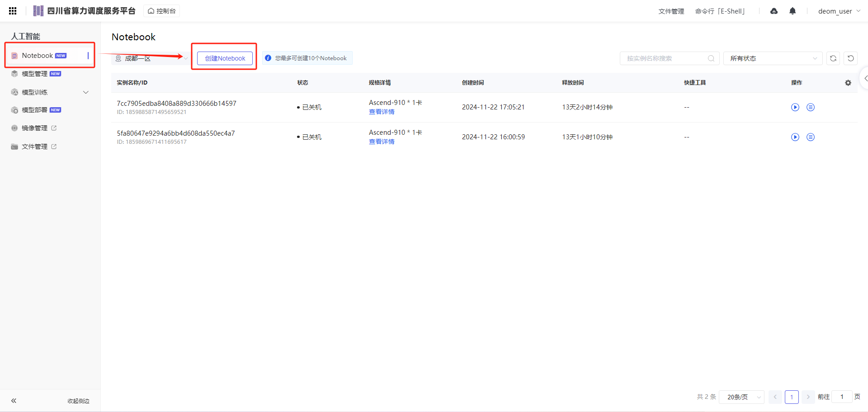This screenshot has height=412, width=868.
Task: Open the table column settings gear
Action: [848, 83]
